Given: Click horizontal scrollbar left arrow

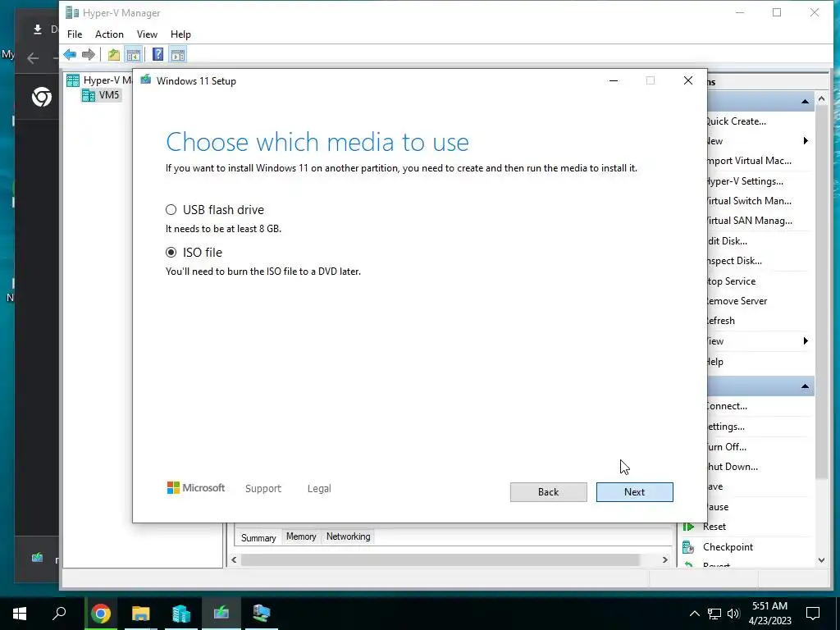Looking at the screenshot, I should coord(234,559).
